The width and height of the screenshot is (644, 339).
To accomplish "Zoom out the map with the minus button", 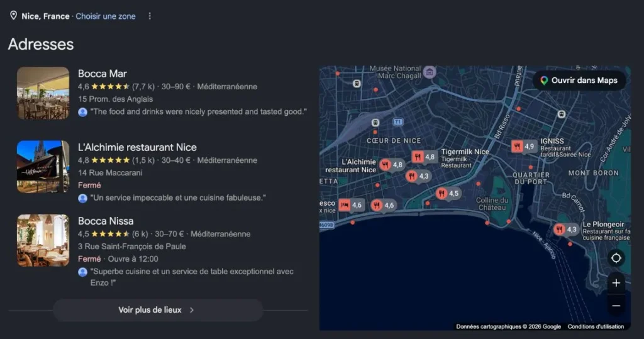I will (x=616, y=306).
